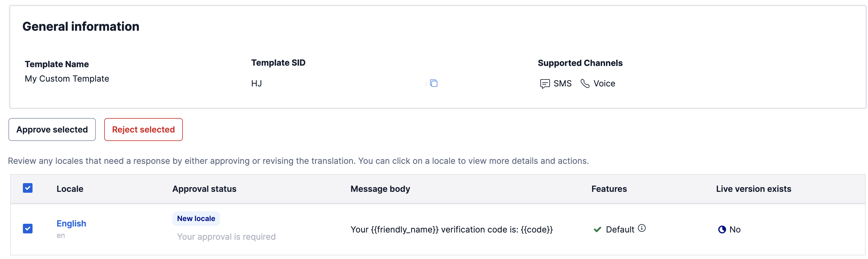Approve the selected locales

pyautogui.click(x=52, y=129)
